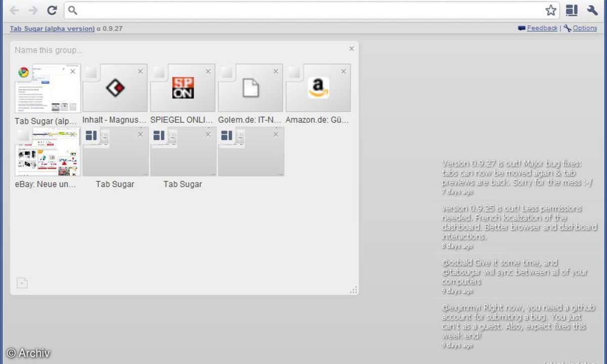Close the whole tab group
The width and height of the screenshot is (607, 364).
click(352, 49)
